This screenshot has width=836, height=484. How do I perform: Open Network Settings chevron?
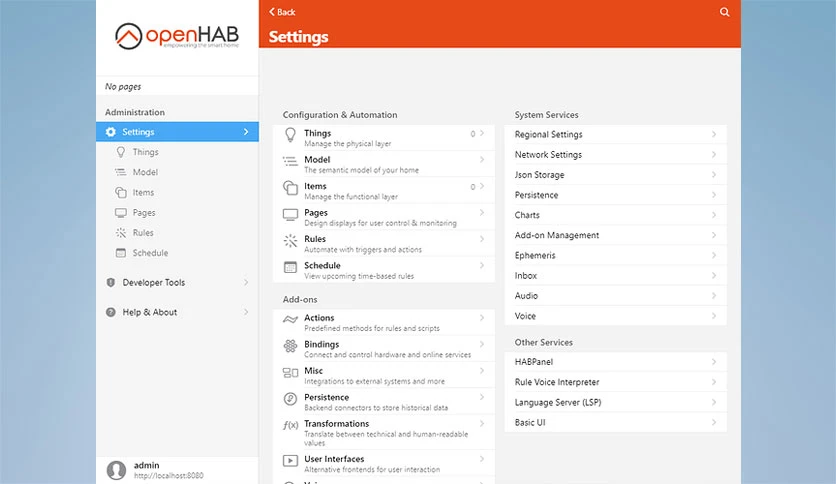point(713,155)
